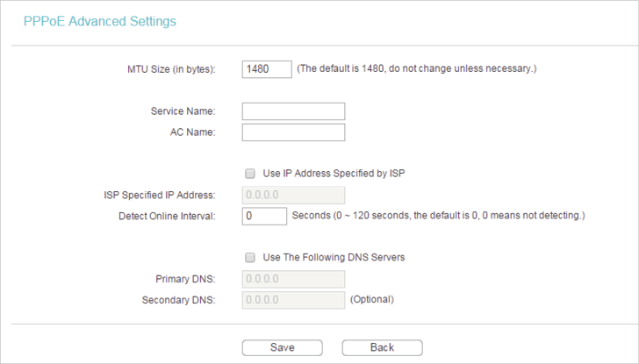Click the ISP Specified IP Address field
The height and width of the screenshot is (364, 639).
tap(293, 195)
